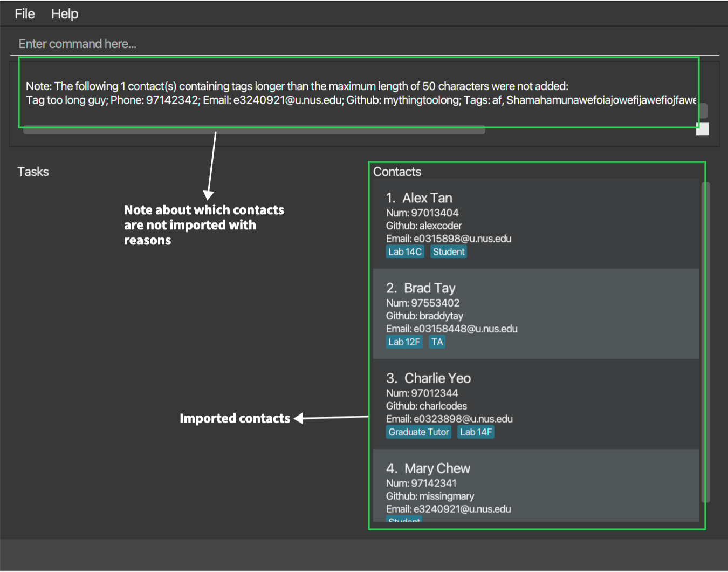This screenshot has width=728, height=572.
Task: Click Brad Tay's email e03158448@u.nus.edu
Action: [x=452, y=329]
